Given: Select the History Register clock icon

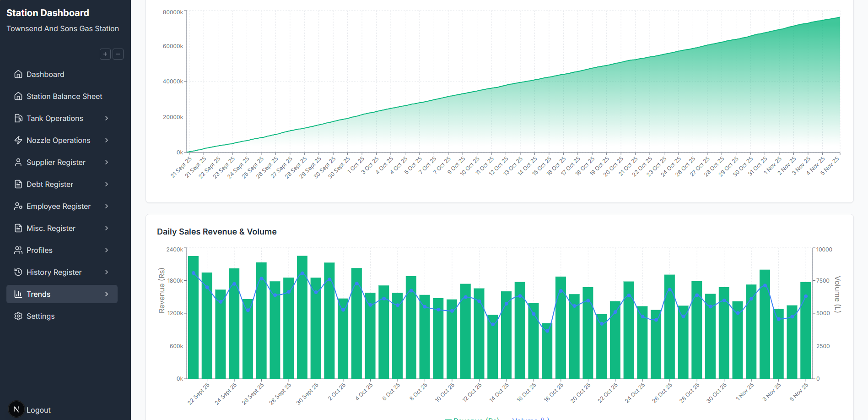Looking at the screenshot, I should (18, 272).
